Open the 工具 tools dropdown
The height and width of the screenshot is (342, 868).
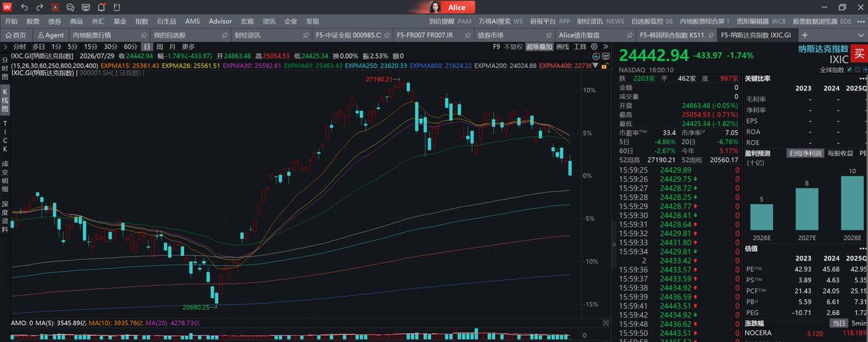[579, 47]
